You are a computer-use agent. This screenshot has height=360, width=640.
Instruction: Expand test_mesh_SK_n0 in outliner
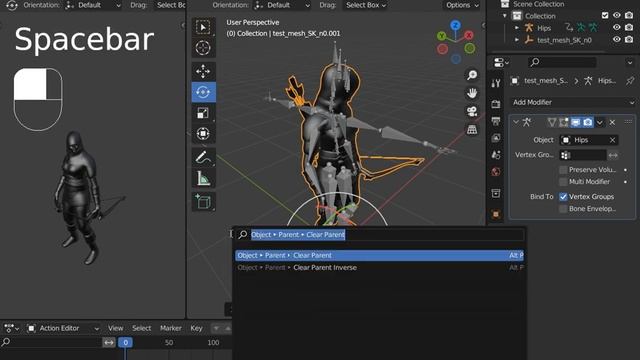[x=517, y=40]
